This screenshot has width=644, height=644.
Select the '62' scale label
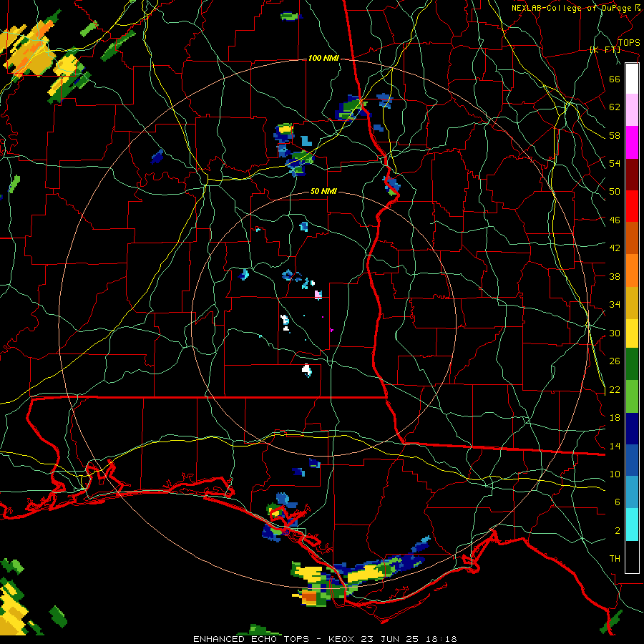615,107
